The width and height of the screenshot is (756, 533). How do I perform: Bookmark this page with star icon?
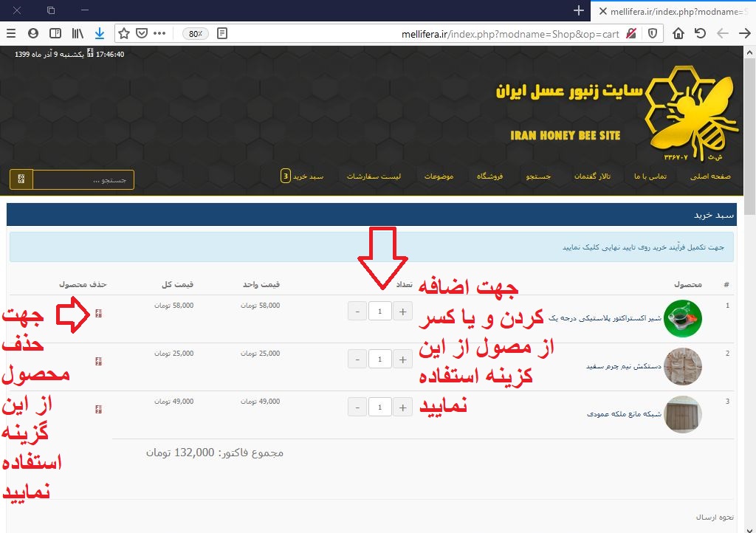124,33
